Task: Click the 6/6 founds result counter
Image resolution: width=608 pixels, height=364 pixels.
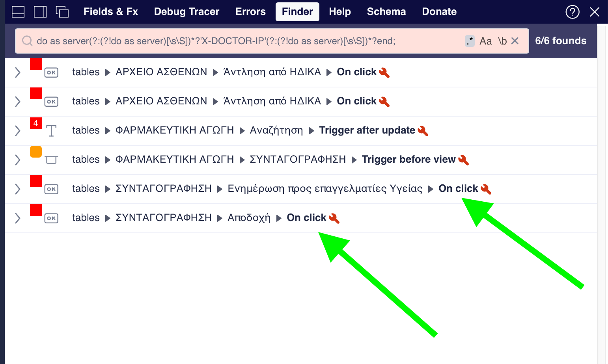Action: coord(561,41)
